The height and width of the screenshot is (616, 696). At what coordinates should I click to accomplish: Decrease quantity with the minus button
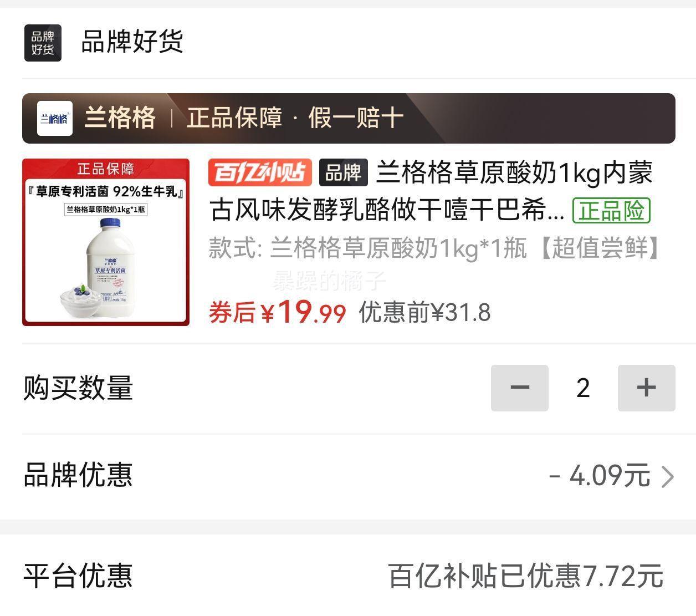520,388
